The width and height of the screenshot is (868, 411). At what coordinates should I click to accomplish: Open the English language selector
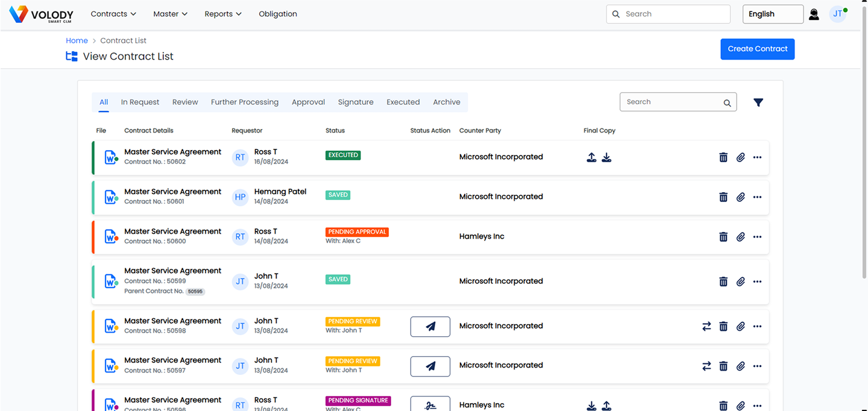[773, 14]
